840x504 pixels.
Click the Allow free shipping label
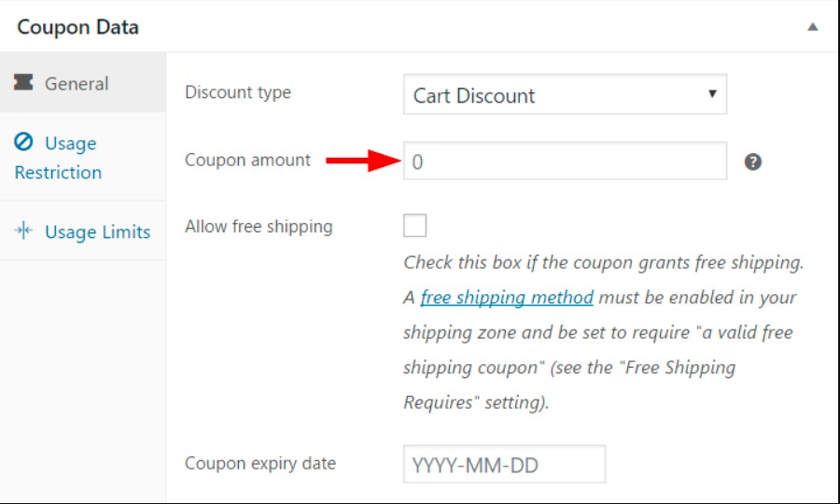[x=259, y=226]
